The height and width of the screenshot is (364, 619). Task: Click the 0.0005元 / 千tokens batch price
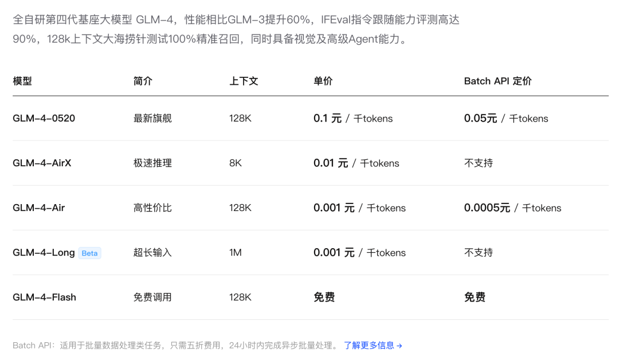[x=512, y=208]
